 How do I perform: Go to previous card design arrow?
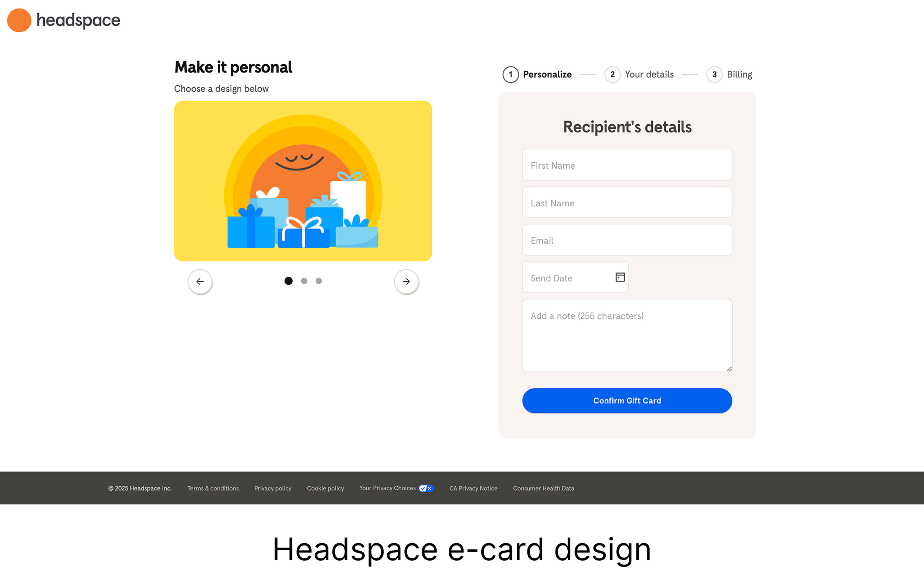click(200, 281)
